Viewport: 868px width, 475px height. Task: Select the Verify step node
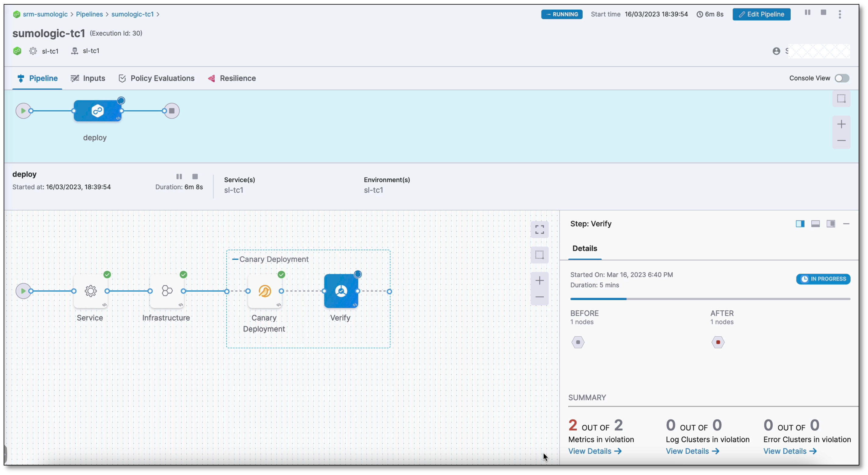click(x=341, y=291)
